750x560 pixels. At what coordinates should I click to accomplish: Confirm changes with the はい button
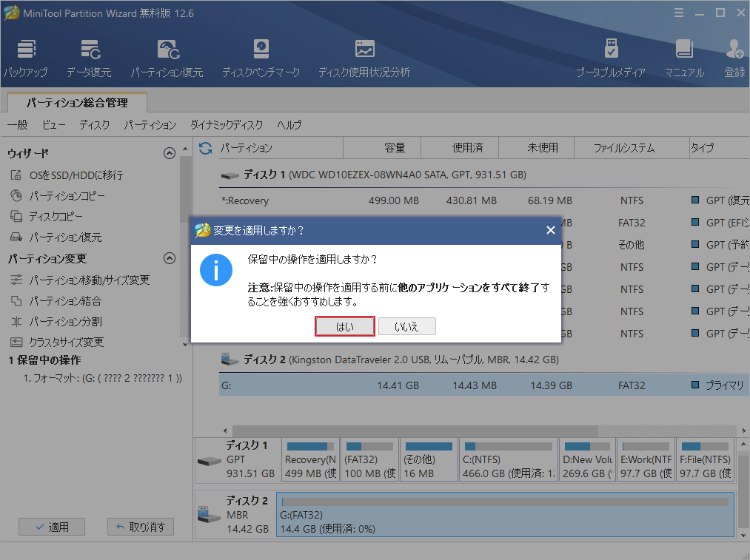click(344, 325)
